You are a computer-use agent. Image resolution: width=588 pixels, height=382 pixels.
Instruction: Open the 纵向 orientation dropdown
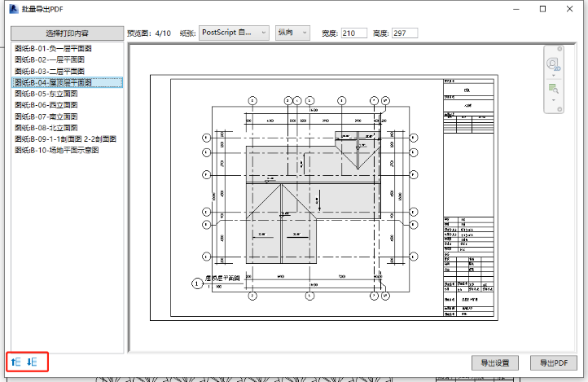point(292,33)
